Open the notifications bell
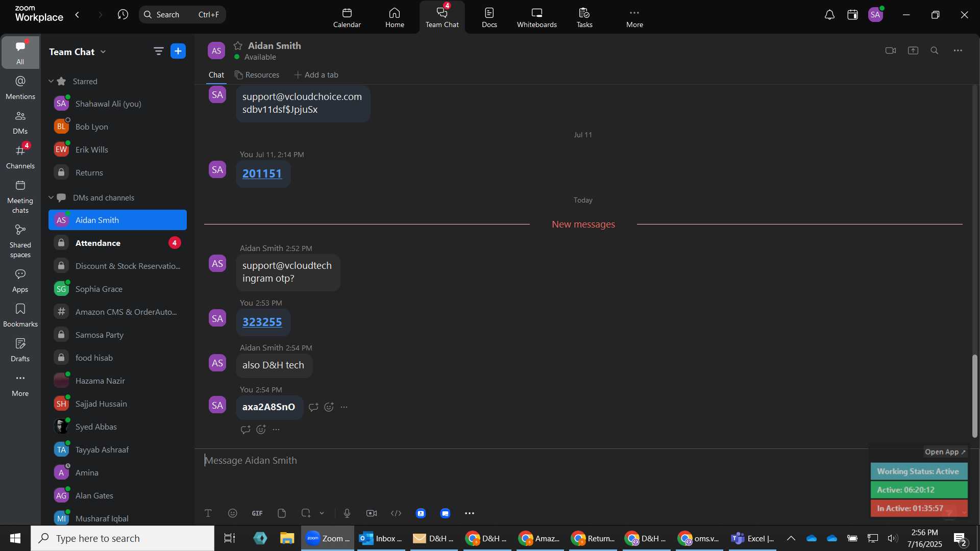Screen dimensions: 980x551 click(x=829, y=15)
